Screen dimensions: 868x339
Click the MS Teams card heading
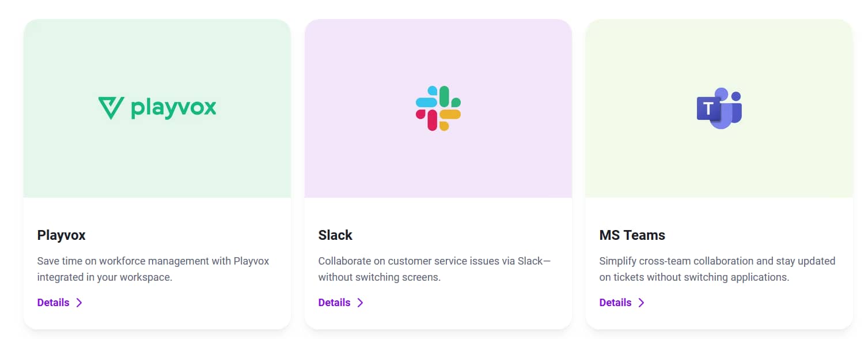631,235
